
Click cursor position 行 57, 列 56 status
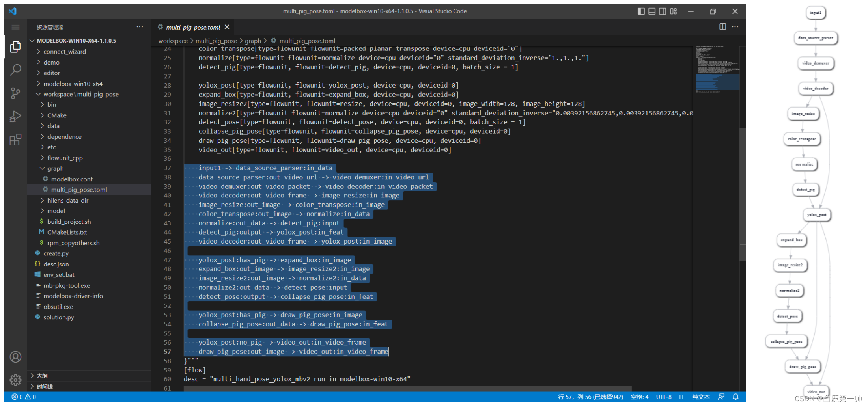click(590, 397)
